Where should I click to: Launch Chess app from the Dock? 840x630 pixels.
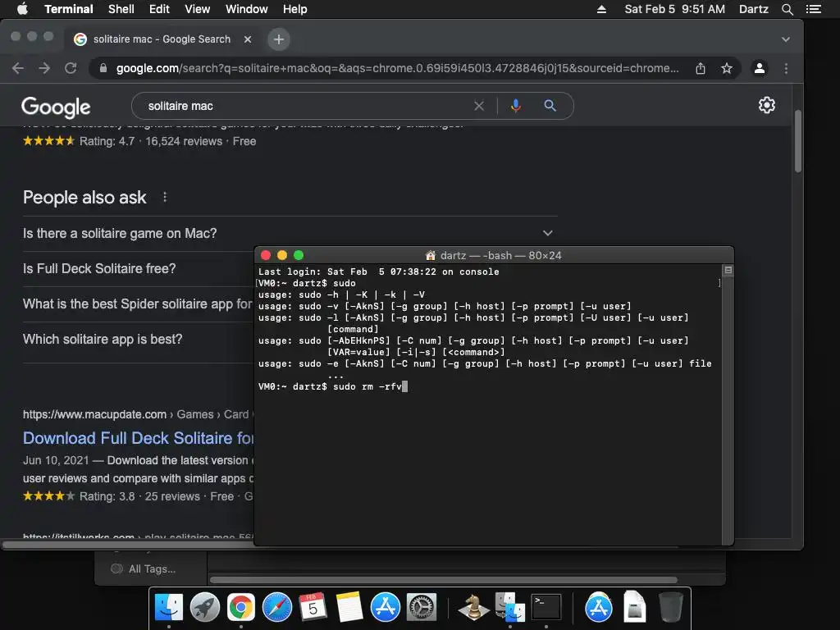click(x=473, y=608)
